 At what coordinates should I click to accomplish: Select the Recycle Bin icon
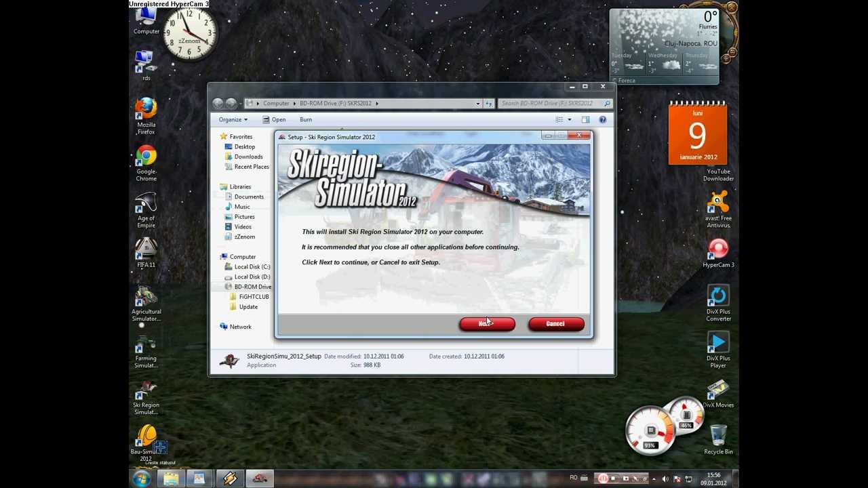pos(718,441)
